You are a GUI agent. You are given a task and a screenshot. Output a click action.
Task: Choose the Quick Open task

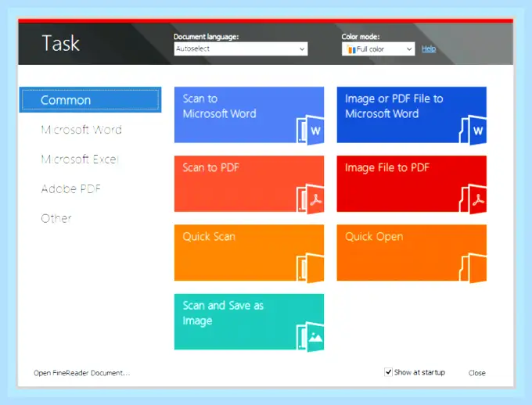click(412, 253)
